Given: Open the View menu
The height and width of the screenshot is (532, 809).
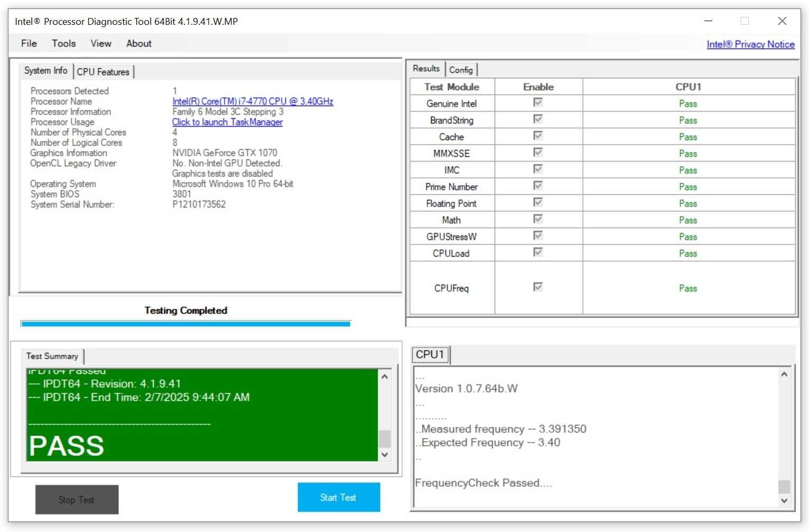Looking at the screenshot, I should tap(100, 43).
